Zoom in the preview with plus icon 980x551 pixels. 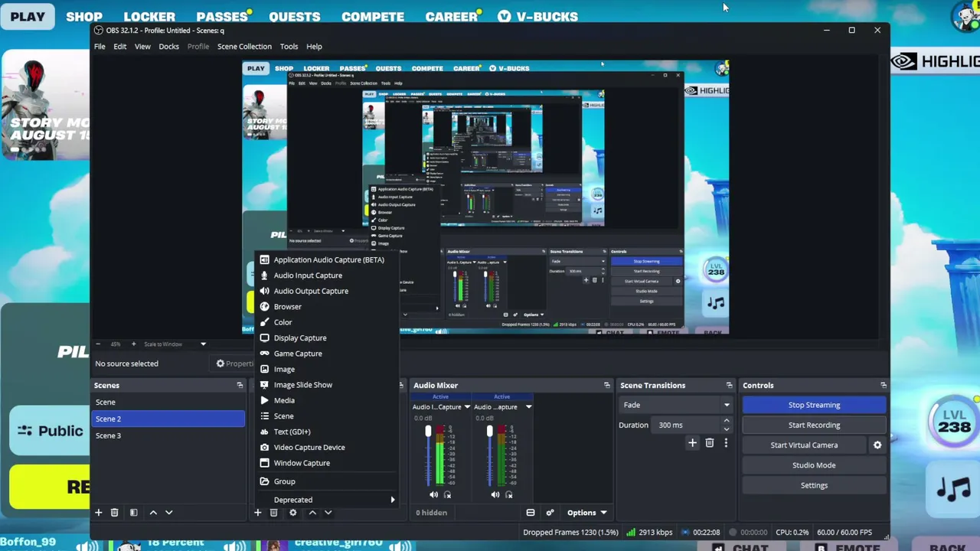click(x=133, y=344)
